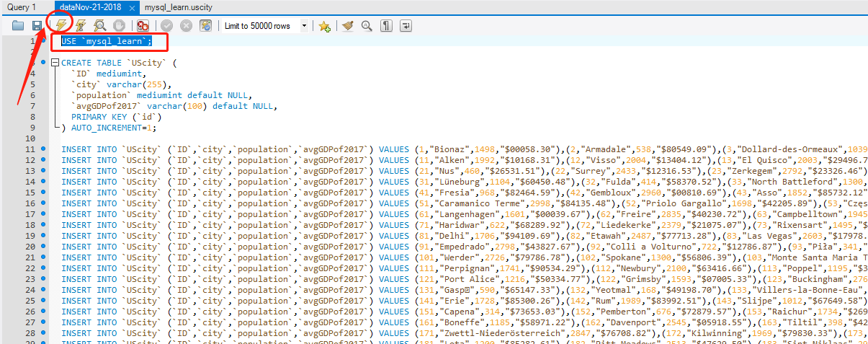
Task: Save snippet to favorites star icon
Action: [x=324, y=26]
